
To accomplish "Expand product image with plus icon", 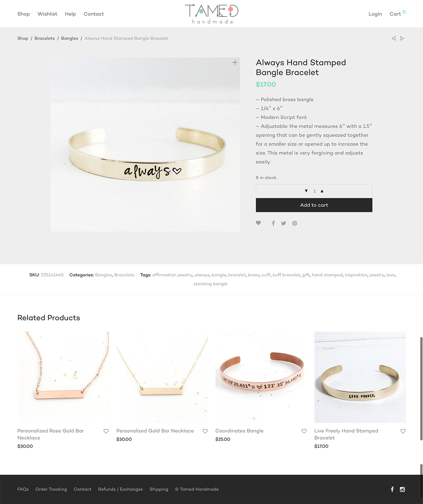I will [x=235, y=63].
